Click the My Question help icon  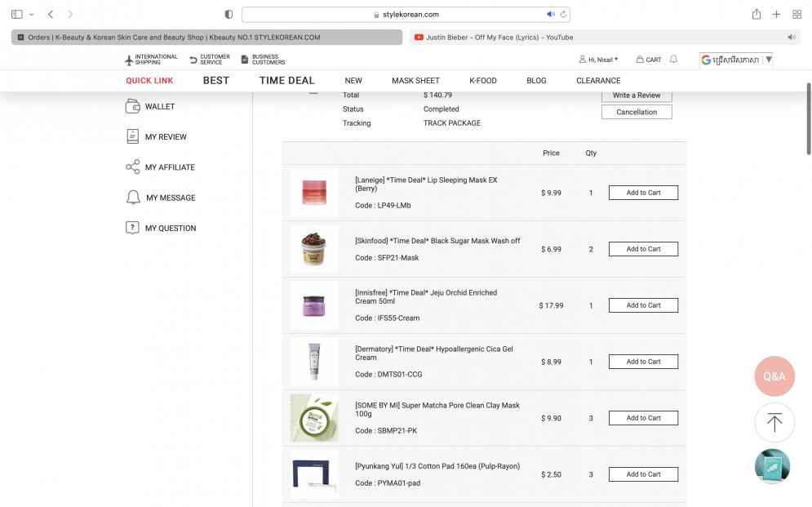[x=132, y=228]
